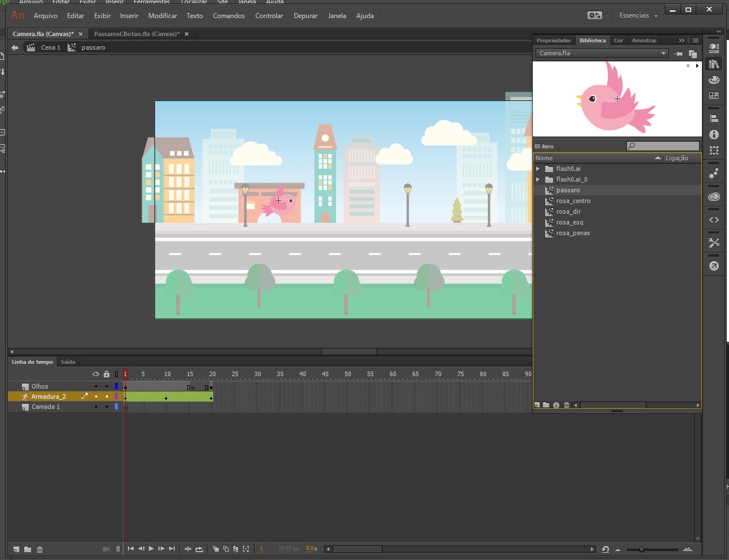729x560 pixels.
Task: Open the Creative Cloud Libraries icon
Action: (714, 196)
